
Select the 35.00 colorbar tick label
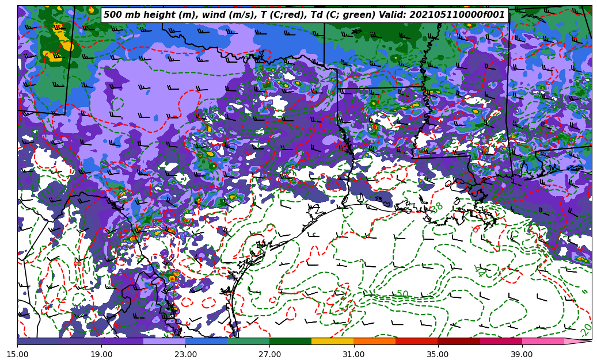pos(438,355)
